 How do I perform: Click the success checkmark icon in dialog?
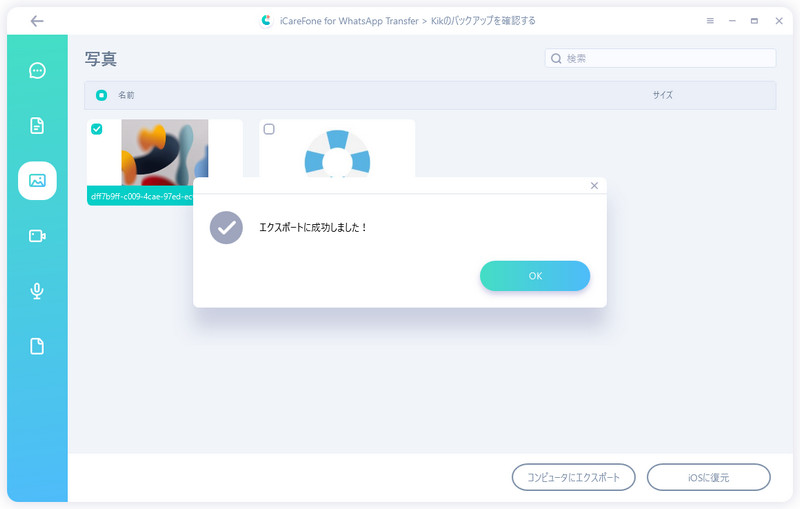pyautogui.click(x=226, y=227)
